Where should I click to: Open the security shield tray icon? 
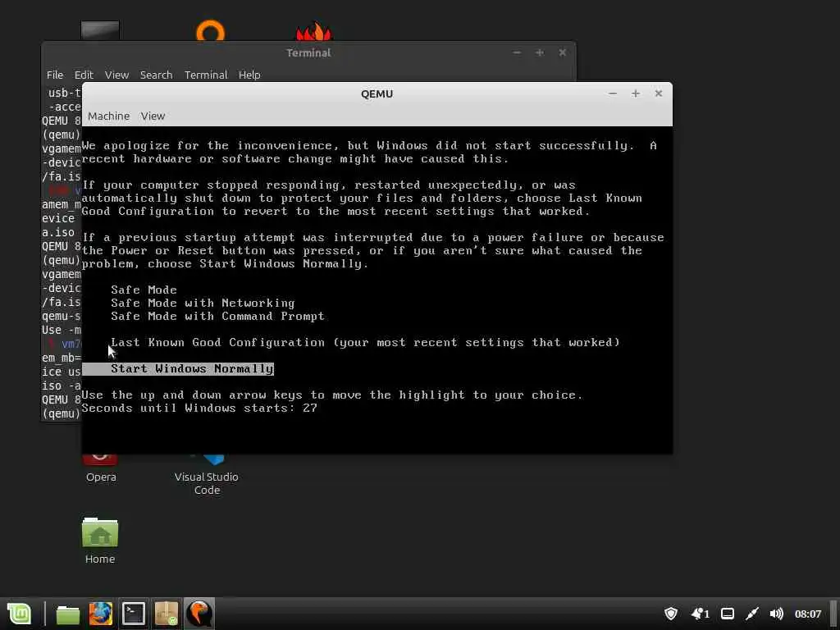click(671, 614)
